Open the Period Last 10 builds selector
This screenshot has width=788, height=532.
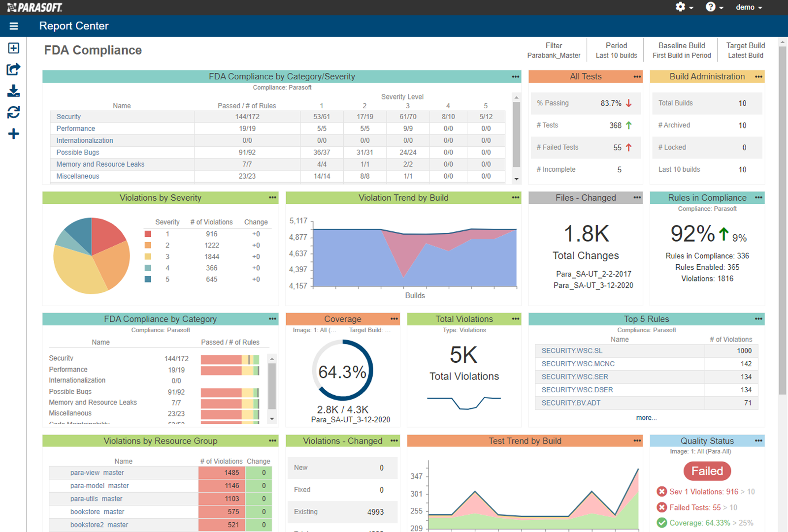(616, 50)
